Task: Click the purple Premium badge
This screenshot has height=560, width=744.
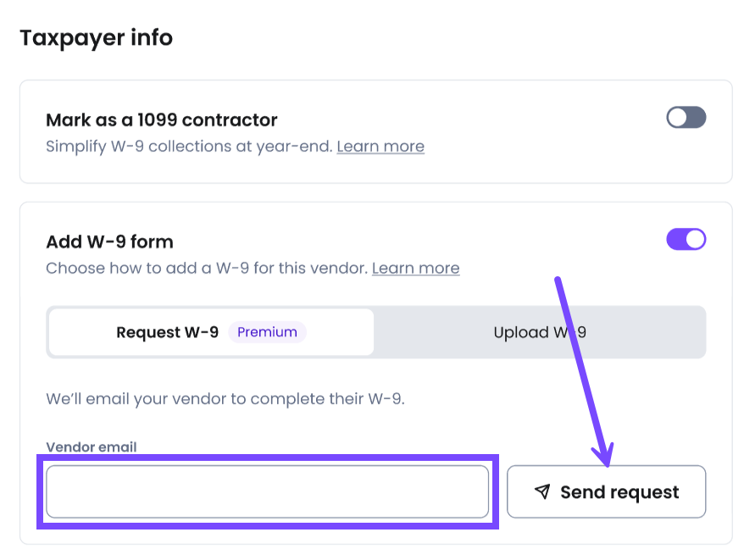Action: click(267, 332)
